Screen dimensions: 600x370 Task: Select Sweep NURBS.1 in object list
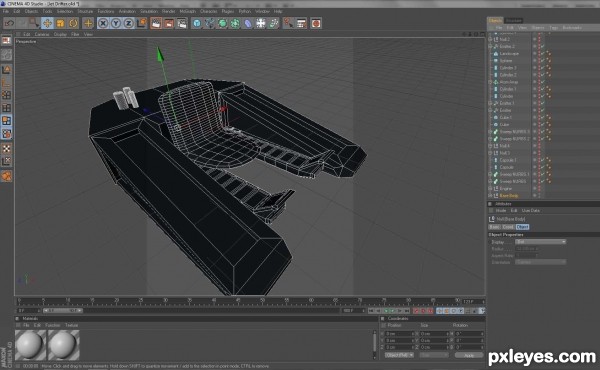click(x=515, y=174)
